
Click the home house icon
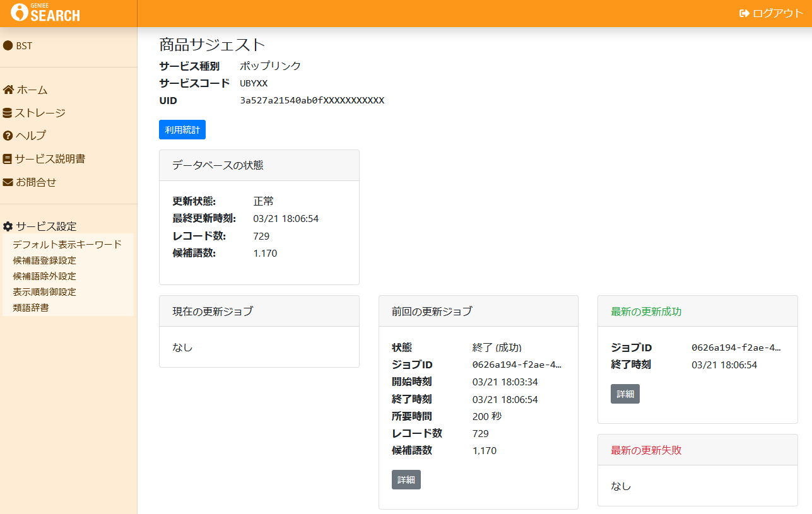[8, 90]
